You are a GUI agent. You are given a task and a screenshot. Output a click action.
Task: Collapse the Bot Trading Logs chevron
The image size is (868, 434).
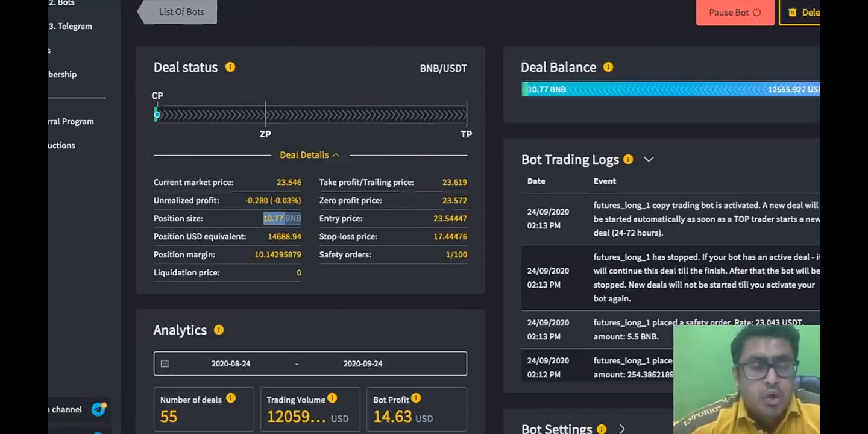(x=649, y=159)
